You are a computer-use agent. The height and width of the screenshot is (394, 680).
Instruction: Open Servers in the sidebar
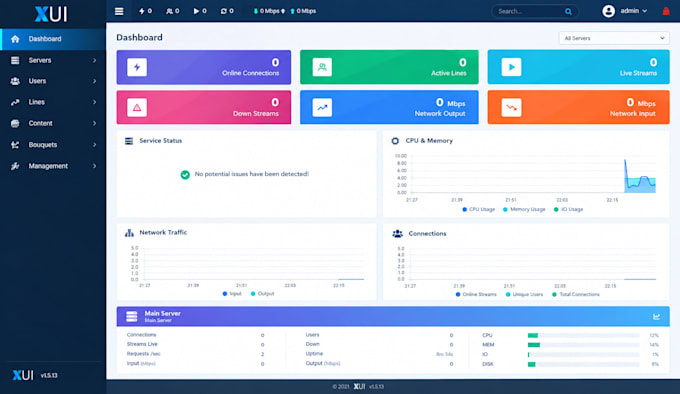pyautogui.click(x=53, y=60)
